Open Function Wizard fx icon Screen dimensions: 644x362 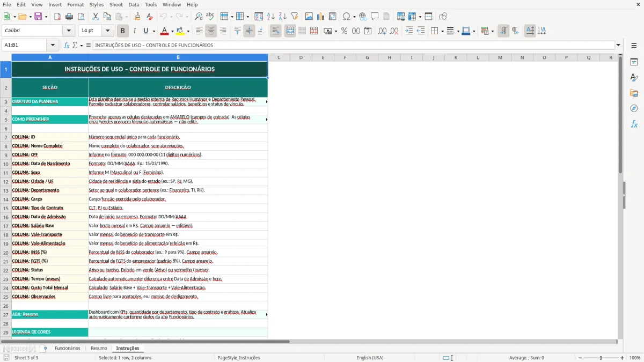point(67,45)
